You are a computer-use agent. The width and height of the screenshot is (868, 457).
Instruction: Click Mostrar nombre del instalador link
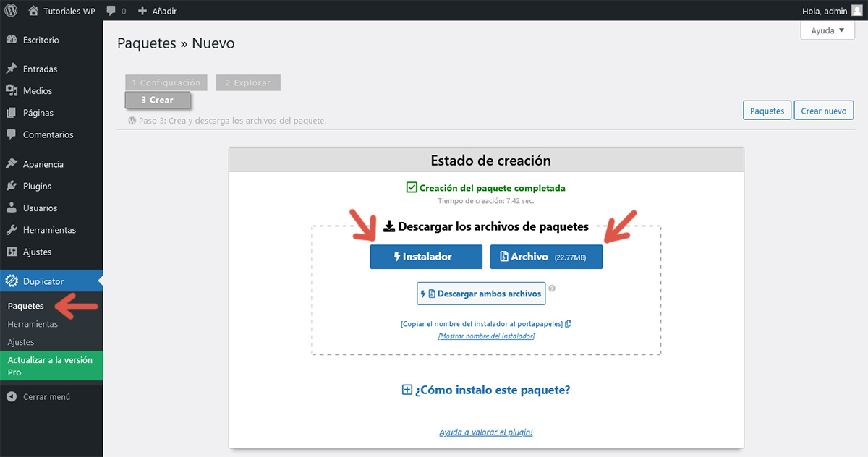[486, 336]
